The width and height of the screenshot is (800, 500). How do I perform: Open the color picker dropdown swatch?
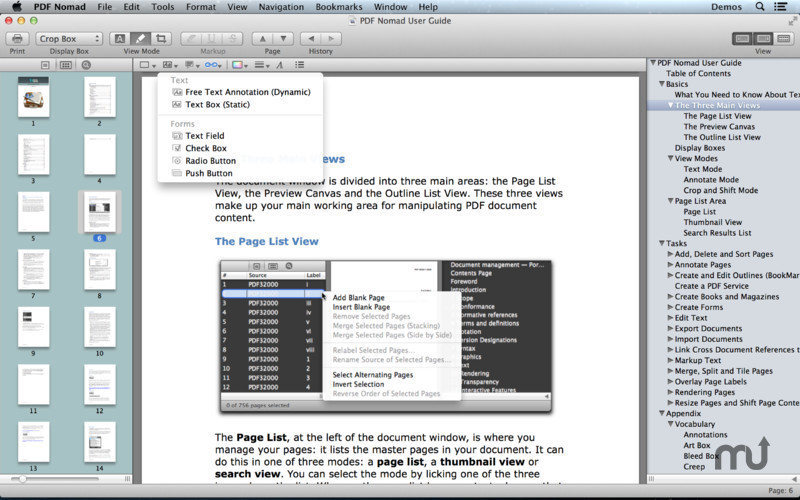click(239, 65)
